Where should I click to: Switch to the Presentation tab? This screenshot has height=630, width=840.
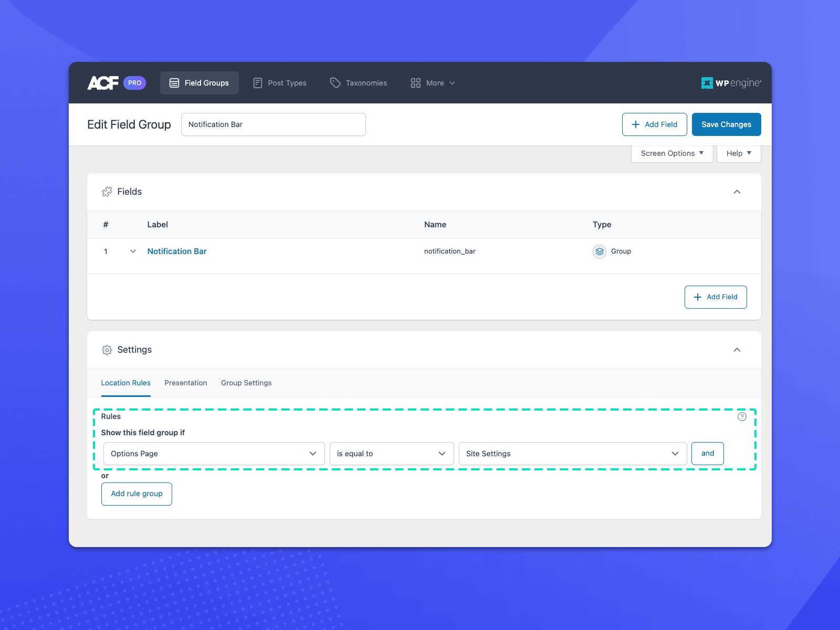click(186, 383)
